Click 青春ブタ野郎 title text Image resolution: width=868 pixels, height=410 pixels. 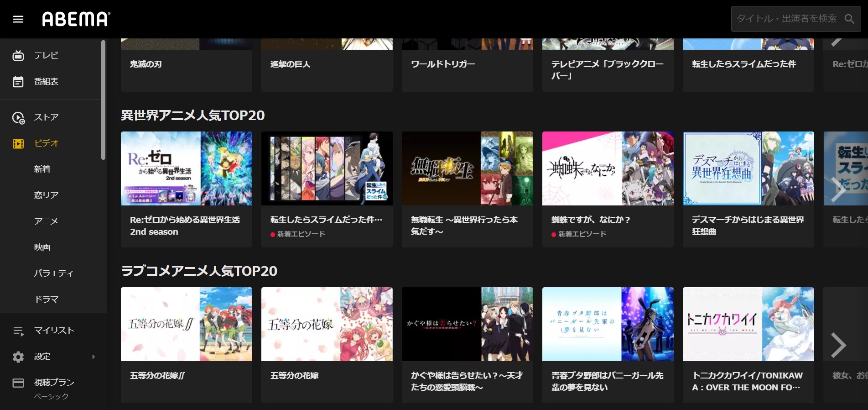click(x=608, y=382)
